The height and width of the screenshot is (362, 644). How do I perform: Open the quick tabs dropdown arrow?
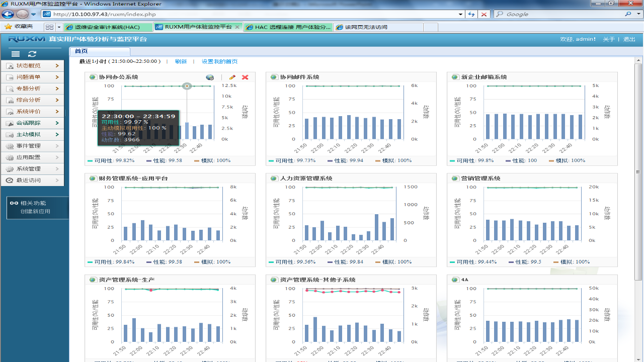(x=59, y=27)
